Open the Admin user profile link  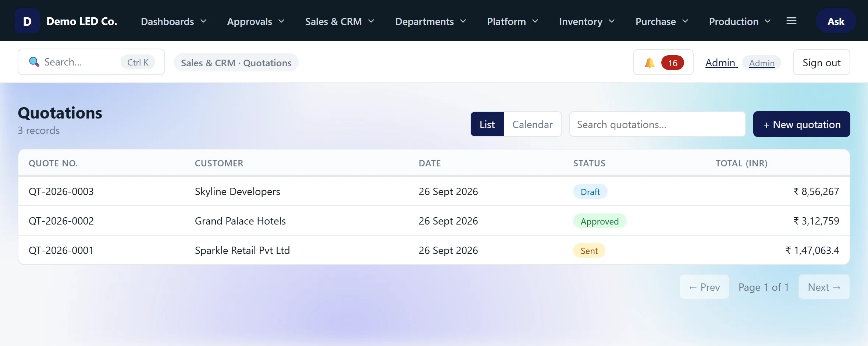coord(721,63)
